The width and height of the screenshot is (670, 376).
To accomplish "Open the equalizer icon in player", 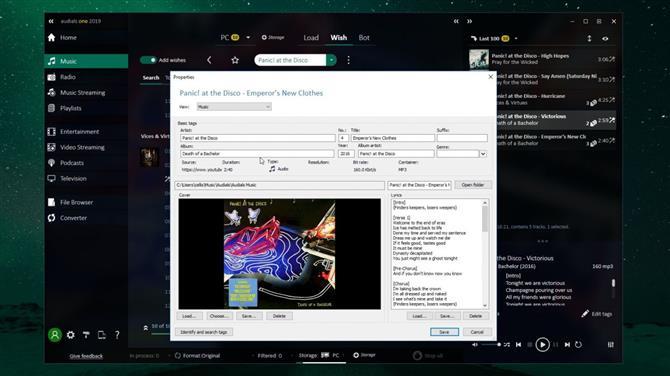I will pyautogui.click(x=611, y=344).
